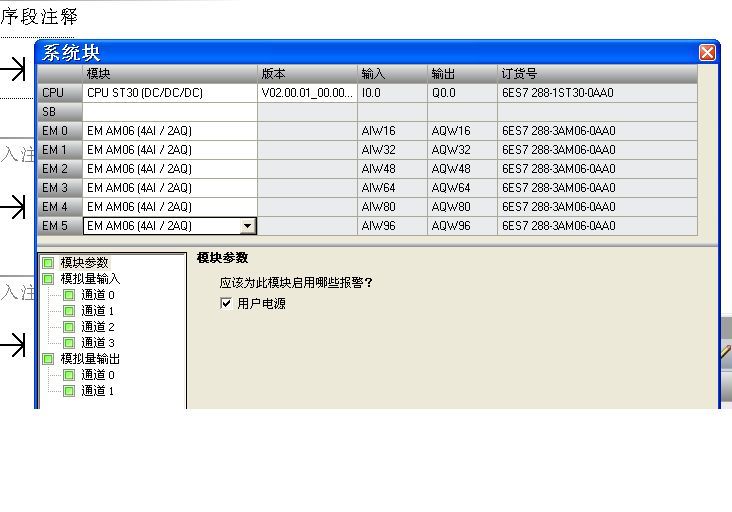Select the EM 5 row header
Viewport: 732px width, 512px height.
[x=60, y=226]
